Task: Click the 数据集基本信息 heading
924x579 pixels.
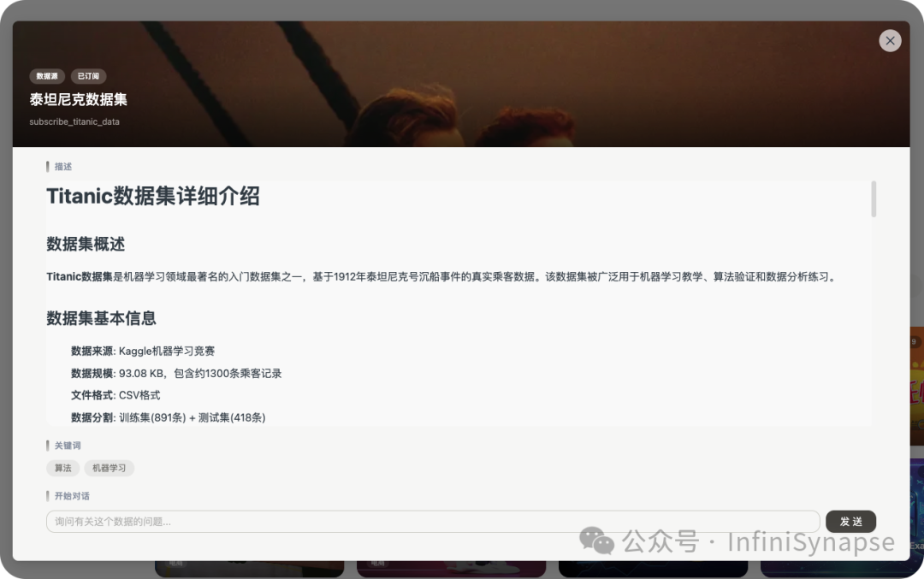Action: [x=101, y=318]
